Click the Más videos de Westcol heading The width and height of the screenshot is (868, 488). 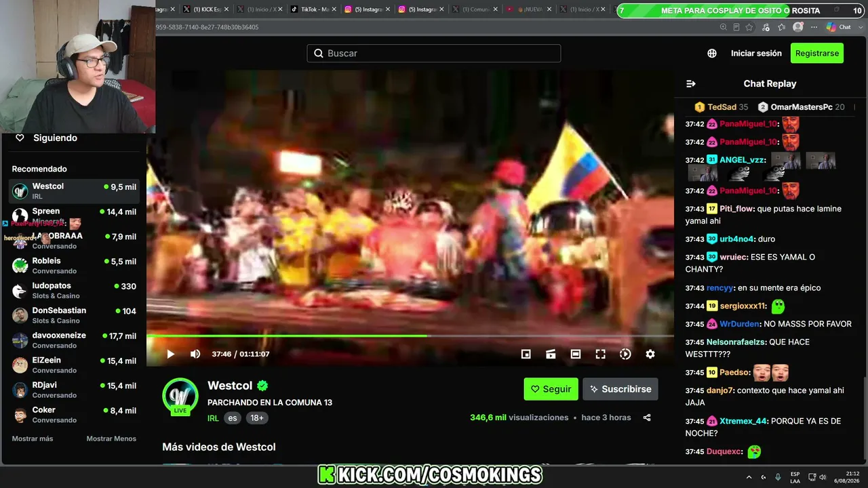click(218, 447)
